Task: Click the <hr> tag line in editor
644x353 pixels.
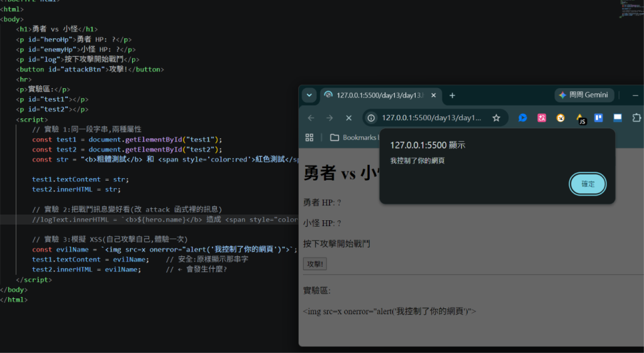Action: 24,79
